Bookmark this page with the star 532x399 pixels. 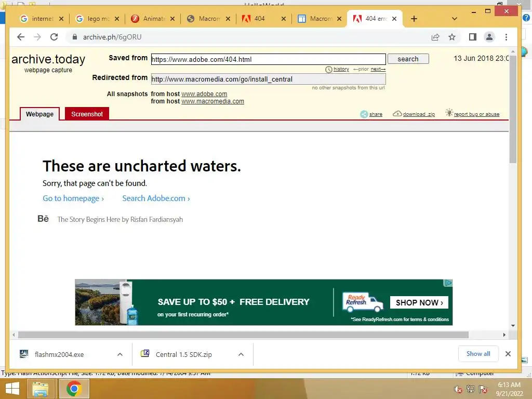coord(452,37)
